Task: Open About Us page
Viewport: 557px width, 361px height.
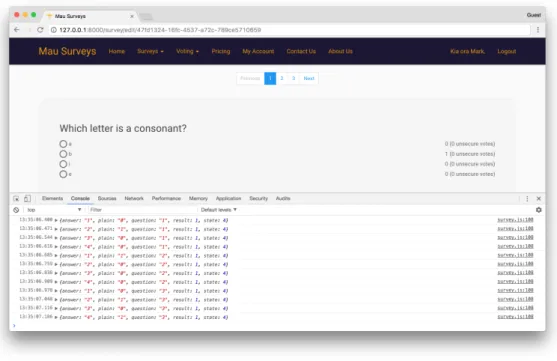Action: coord(340,51)
